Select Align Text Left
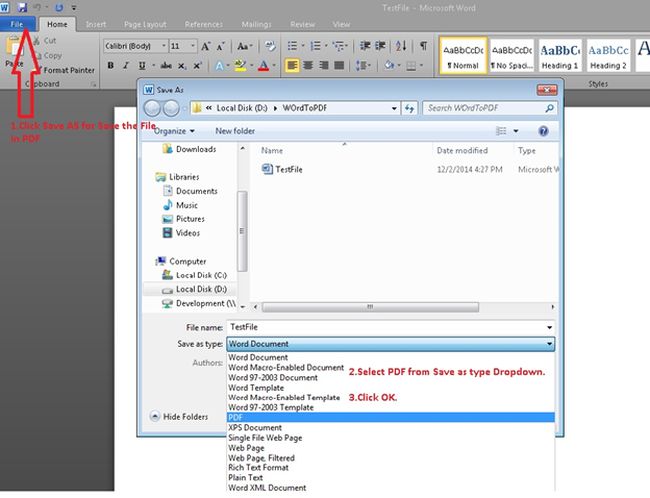The image size is (650, 498). coord(292,66)
